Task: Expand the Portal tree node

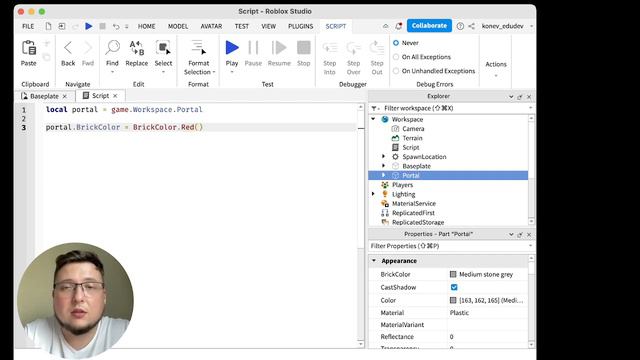Action: (383, 175)
